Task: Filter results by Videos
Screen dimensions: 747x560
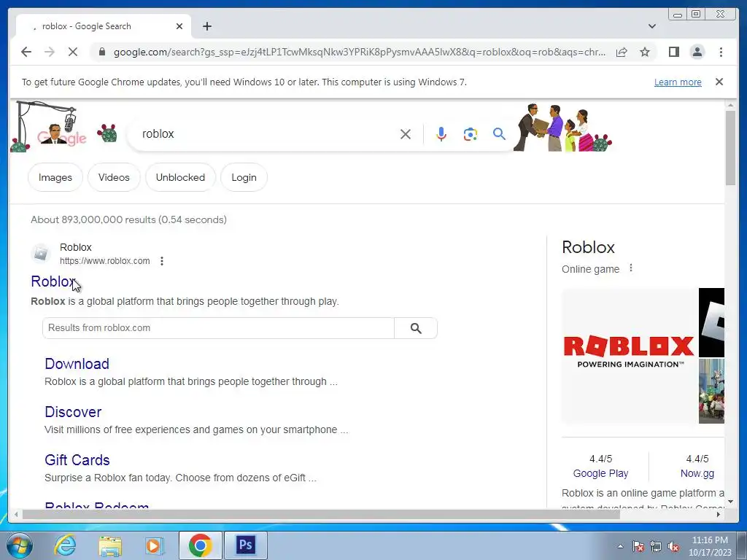Action: coord(114,177)
